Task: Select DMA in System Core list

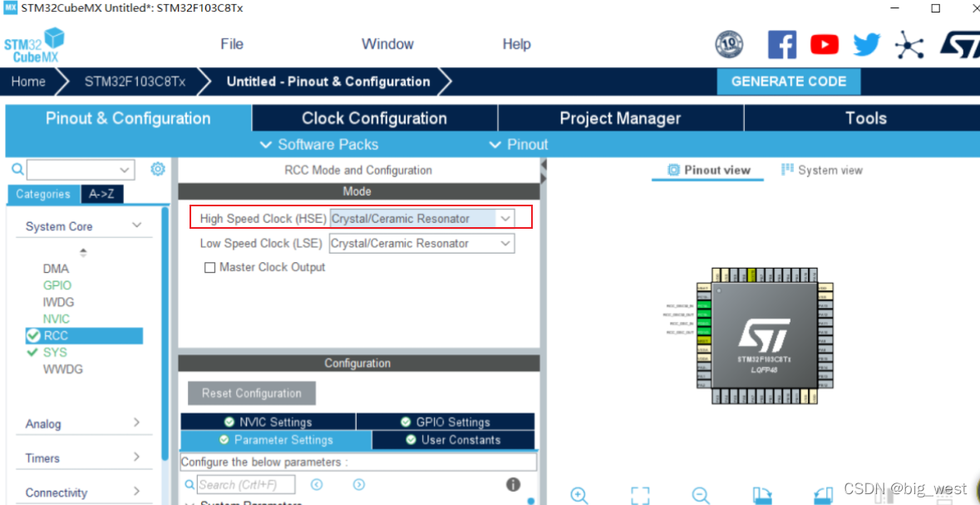Action: pyautogui.click(x=57, y=269)
